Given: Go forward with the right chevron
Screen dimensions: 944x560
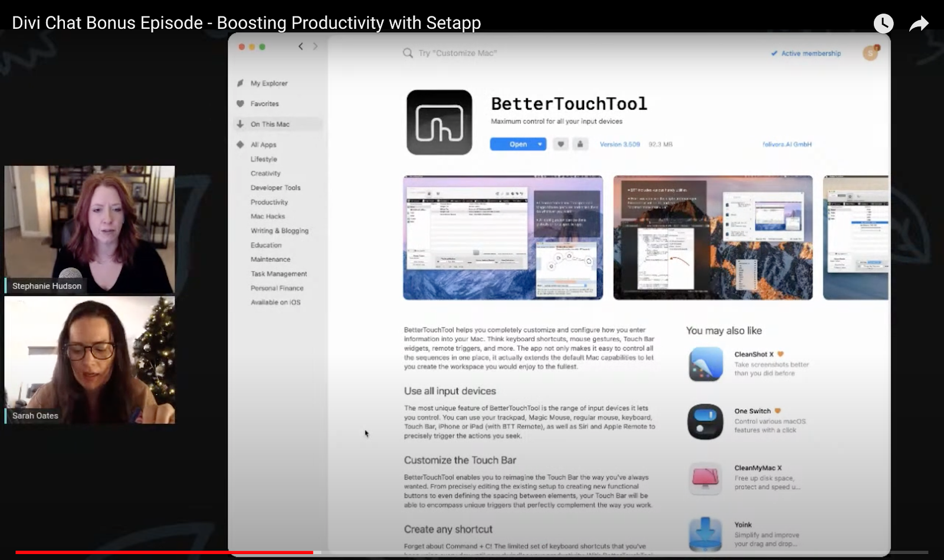Looking at the screenshot, I should [x=315, y=47].
